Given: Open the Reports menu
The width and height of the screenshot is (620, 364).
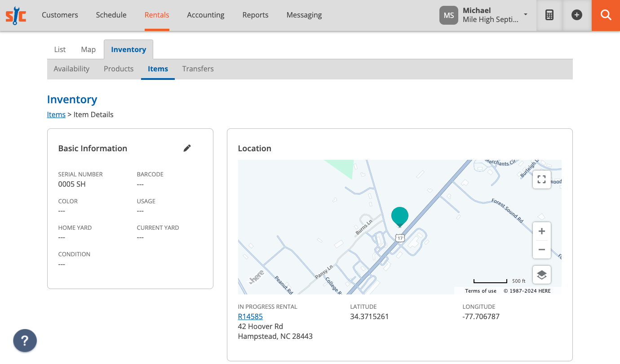Looking at the screenshot, I should tap(255, 15).
